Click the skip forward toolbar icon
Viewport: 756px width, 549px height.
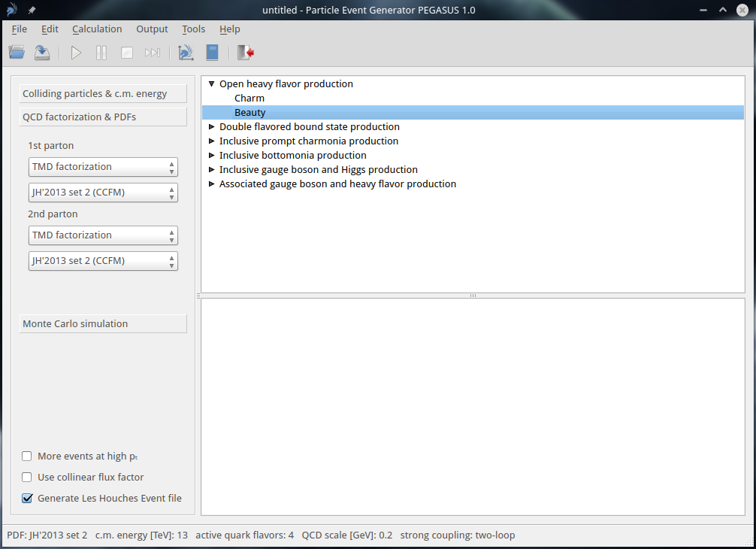pyautogui.click(x=153, y=53)
